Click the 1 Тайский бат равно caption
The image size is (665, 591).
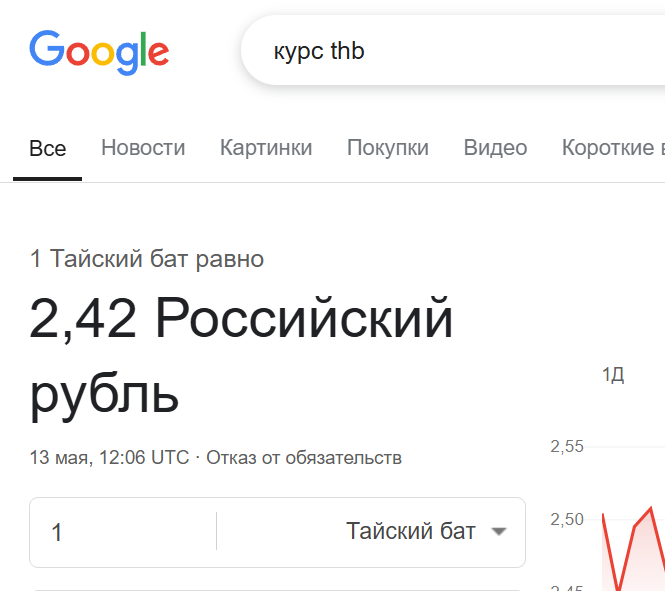click(x=147, y=259)
